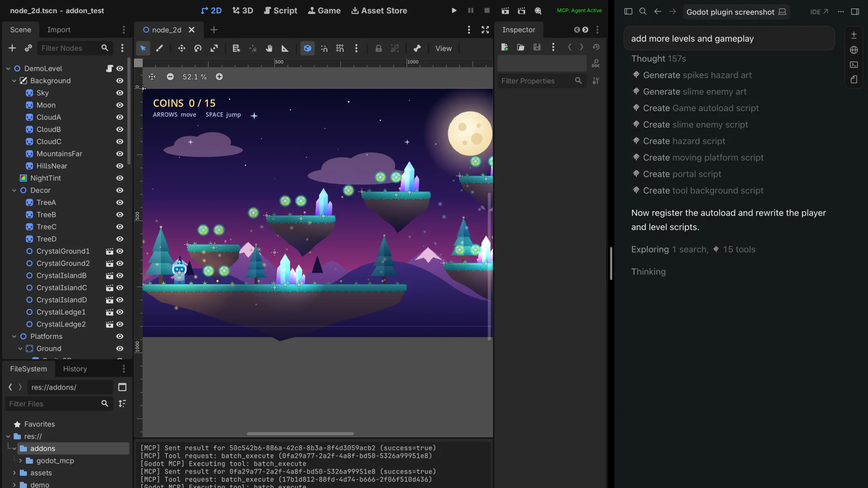Select the Scale Mode tool
Image resolution: width=868 pixels, height=488 pixels.
pos(214,48)
